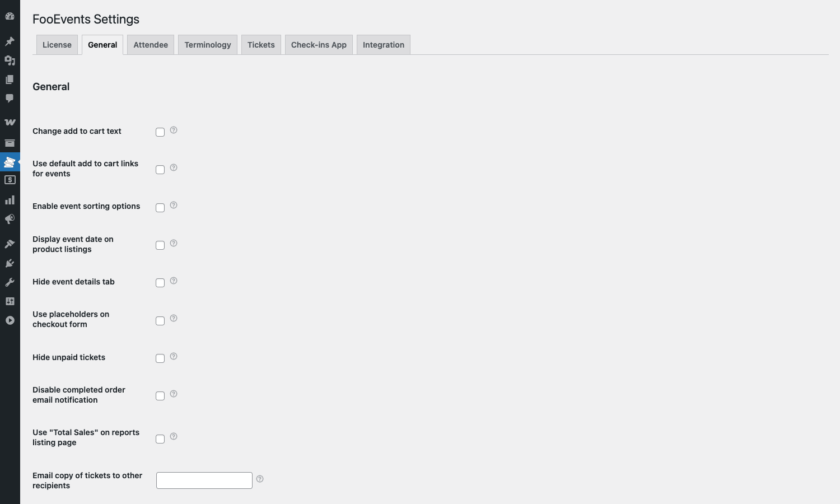Open the Comments speech bubble icon
The width and height of the screenshot is (840, 504).
coord(10,99)
